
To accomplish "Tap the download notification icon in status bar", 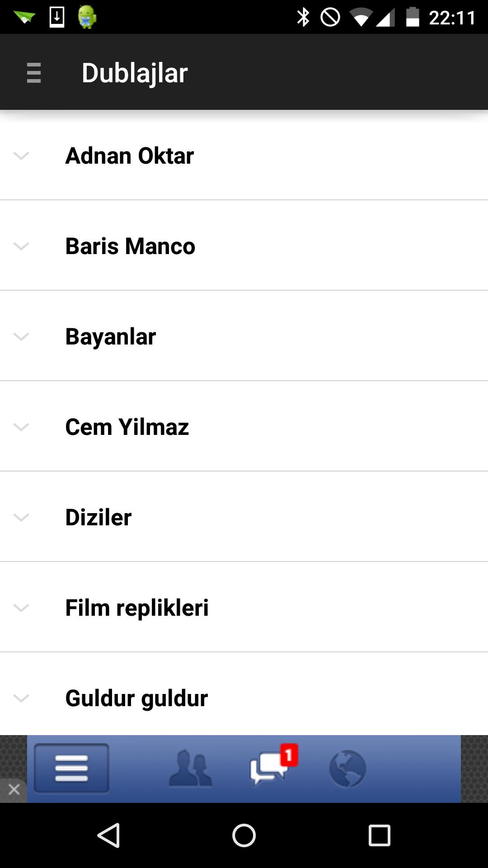I will coord(56,17).
